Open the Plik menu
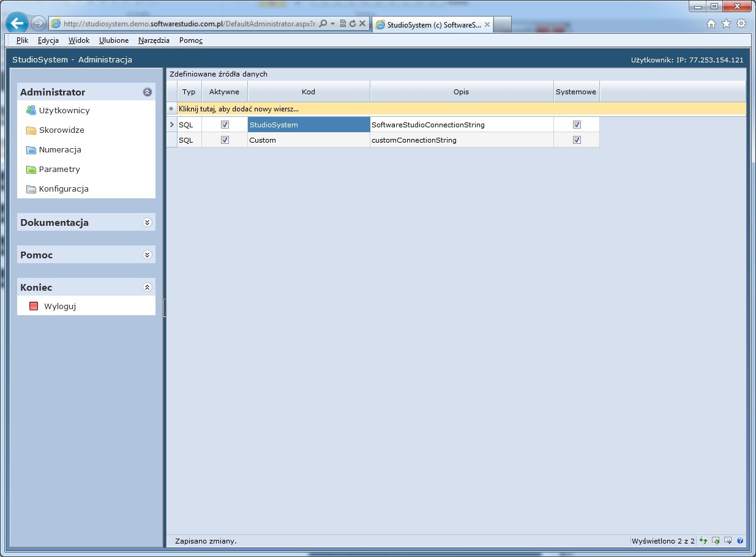Image resolution: width=756 pixels, height=557 pixels. [x=23, y=40]
